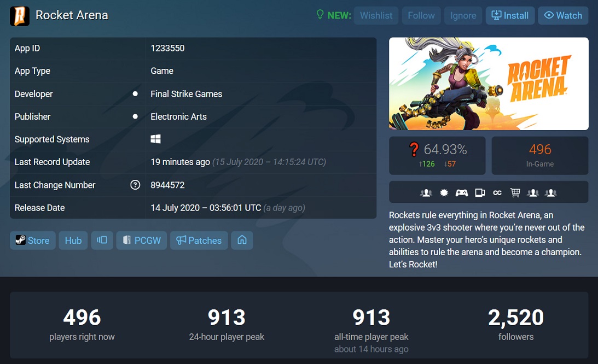Viewport: 598px width, 364px height.
Task: Open the PCGW wiki link
Action: click(x=142, y=240)
